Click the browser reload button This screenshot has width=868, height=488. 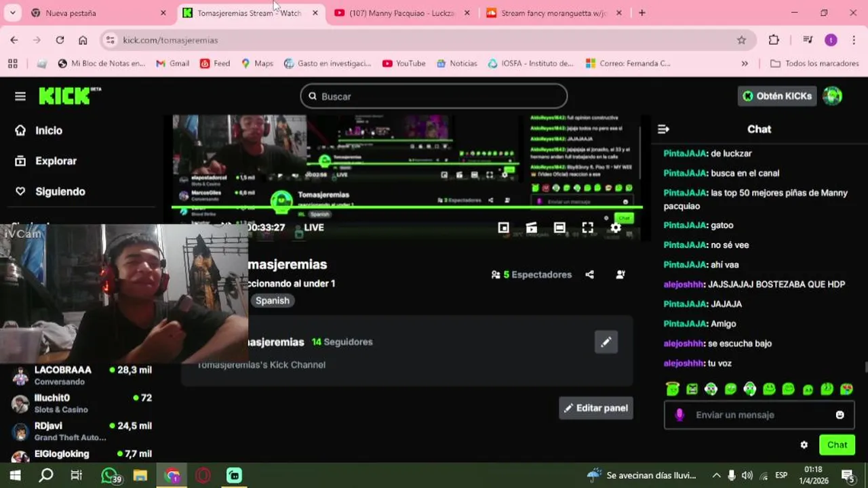60,40
